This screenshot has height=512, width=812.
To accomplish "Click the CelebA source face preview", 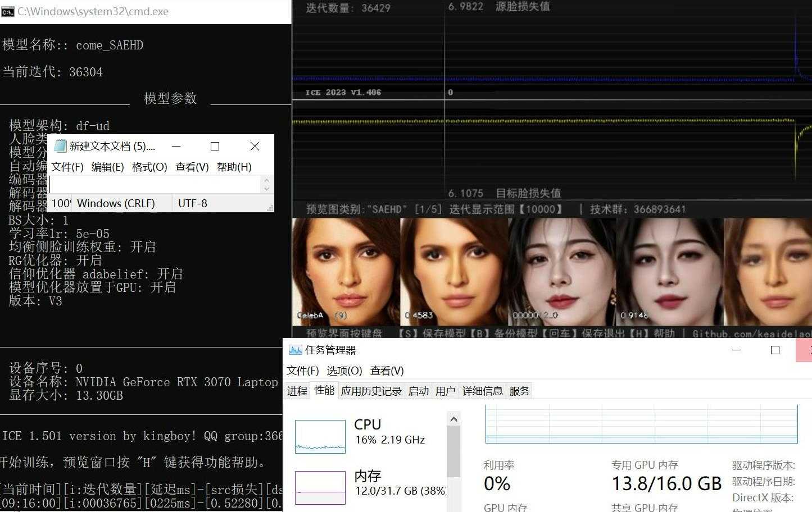I will 346,272.
